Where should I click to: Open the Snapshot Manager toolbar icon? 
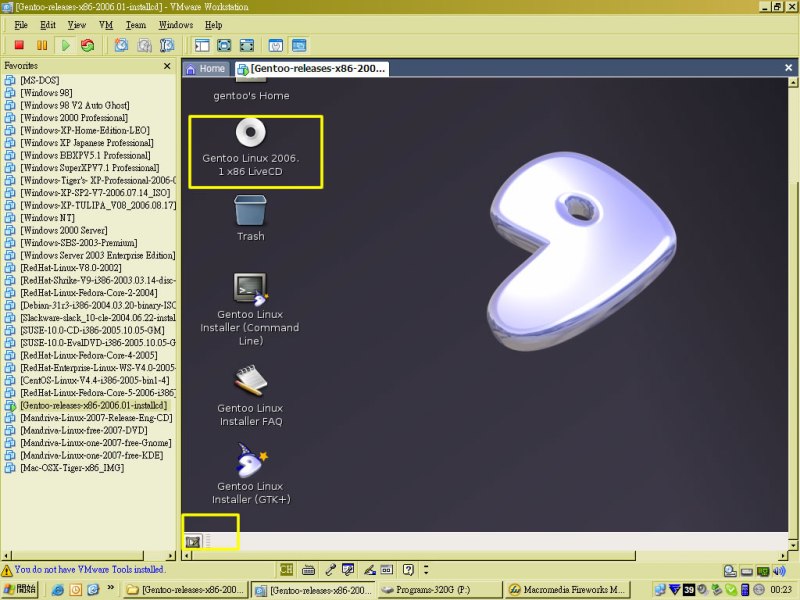click(167, 45)
